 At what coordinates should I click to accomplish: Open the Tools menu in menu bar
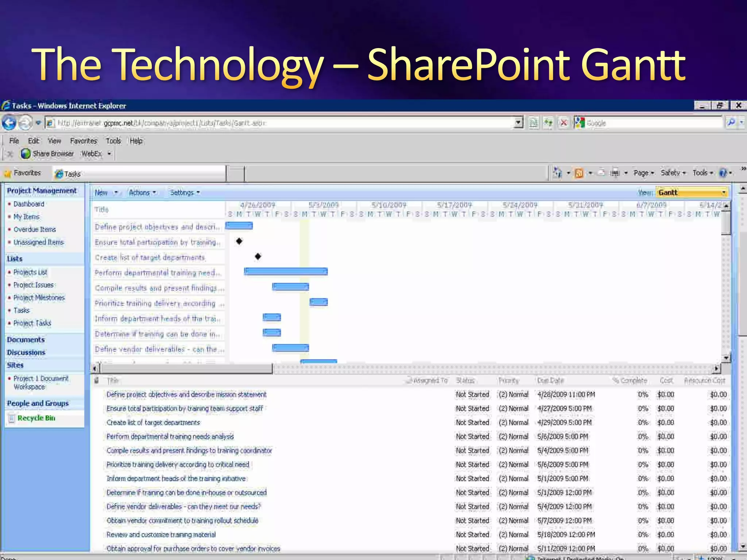pyautogui.click(x=113, y=141)
